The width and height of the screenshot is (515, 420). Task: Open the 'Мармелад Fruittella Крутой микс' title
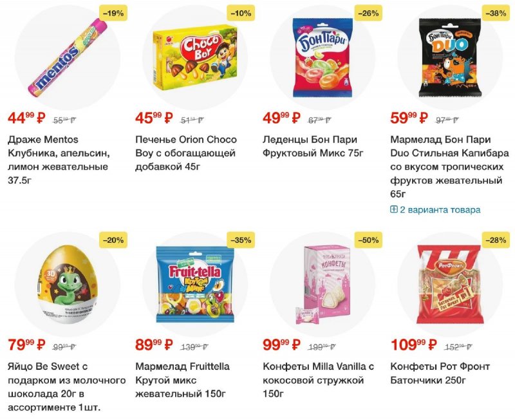click(x=183, y=380)
